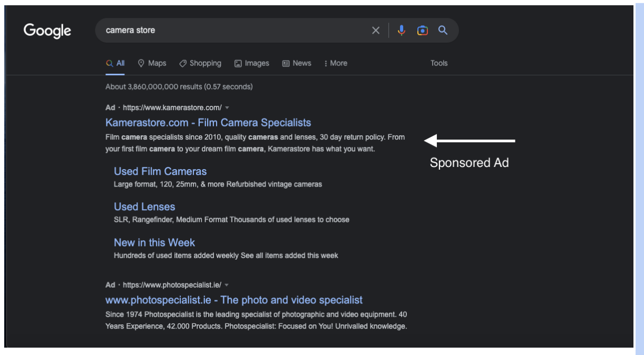Open the Tools button
This screenshot has width=644, height=355.
coord(439,63)
